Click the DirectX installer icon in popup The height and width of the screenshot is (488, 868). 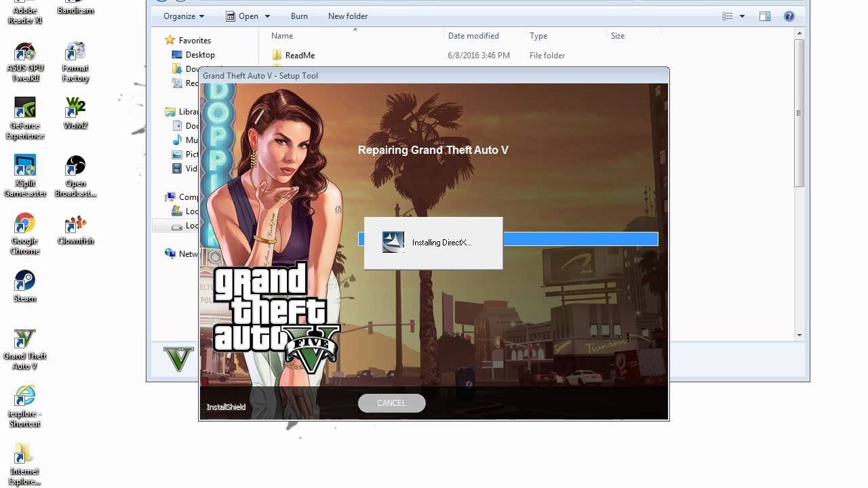coord(393,242)
